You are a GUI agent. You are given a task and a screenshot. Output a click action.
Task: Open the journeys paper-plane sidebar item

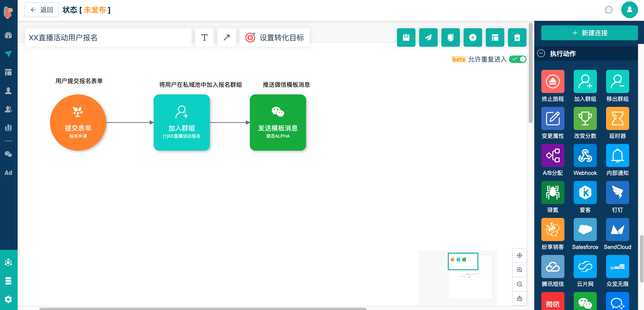(x=8, y=53)
